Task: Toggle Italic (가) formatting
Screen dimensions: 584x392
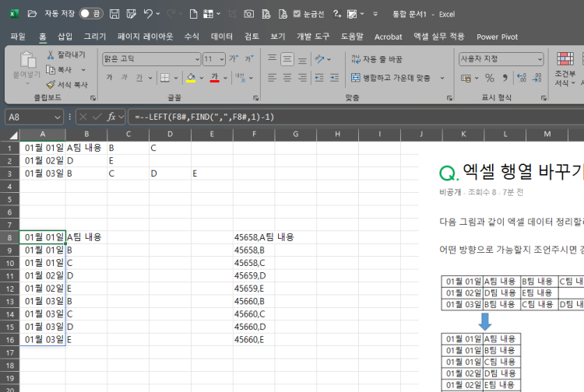Action: 125,77
